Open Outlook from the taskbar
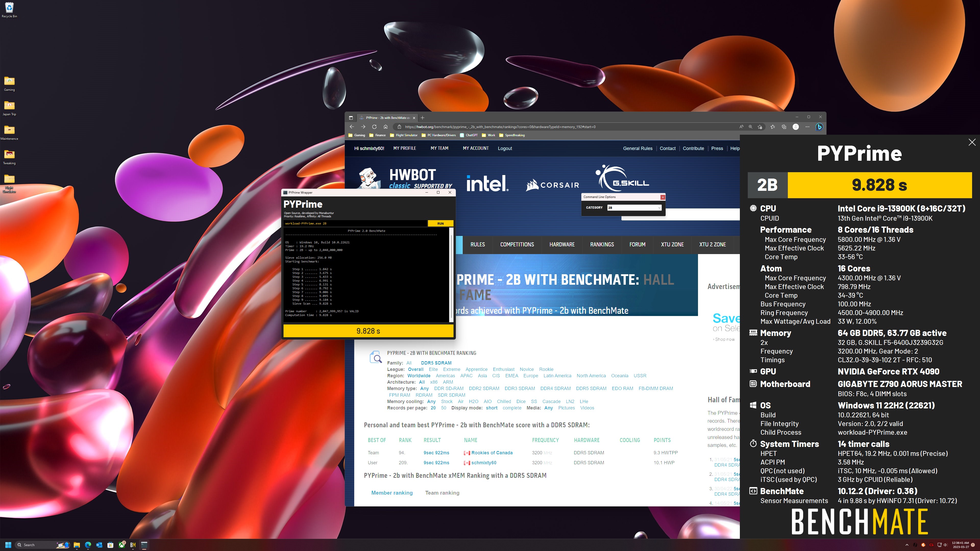The height and width of the screenshot is (551, 980). (99, 545)
